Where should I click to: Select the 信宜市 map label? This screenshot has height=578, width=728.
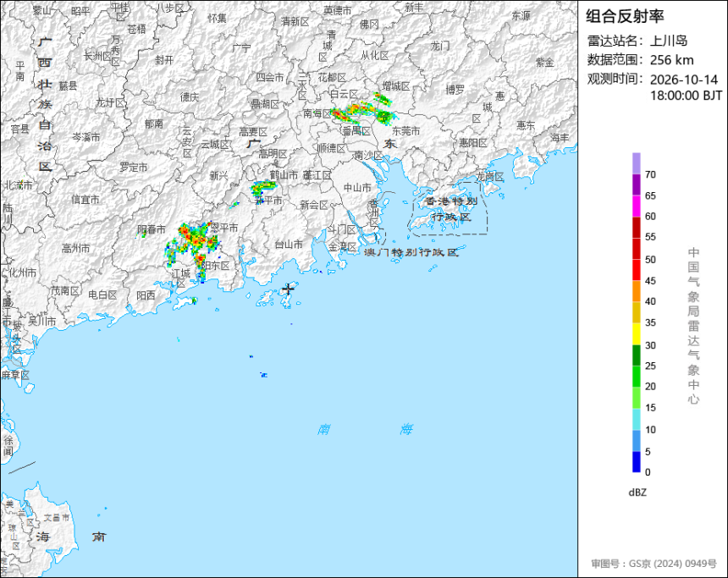click(85, 200)
